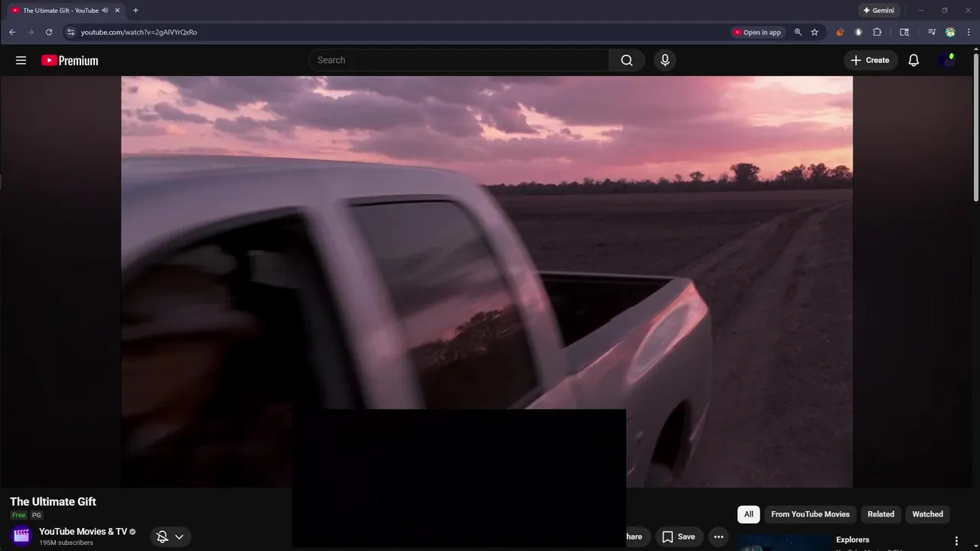Open the zoom magnifier in address bar

798,32
